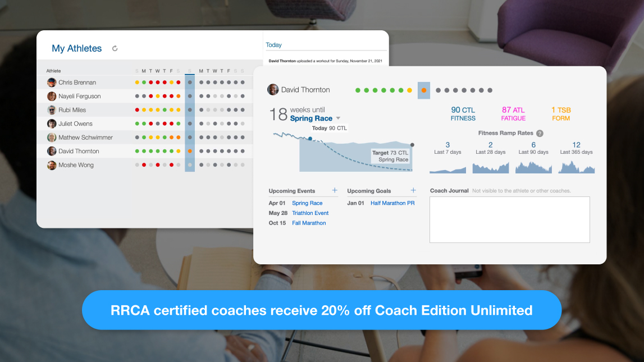The width and height of the screenshot is (644, 362).
Task: Click David Thornton's orange today dot in athlete list
Action: [190, 151]
